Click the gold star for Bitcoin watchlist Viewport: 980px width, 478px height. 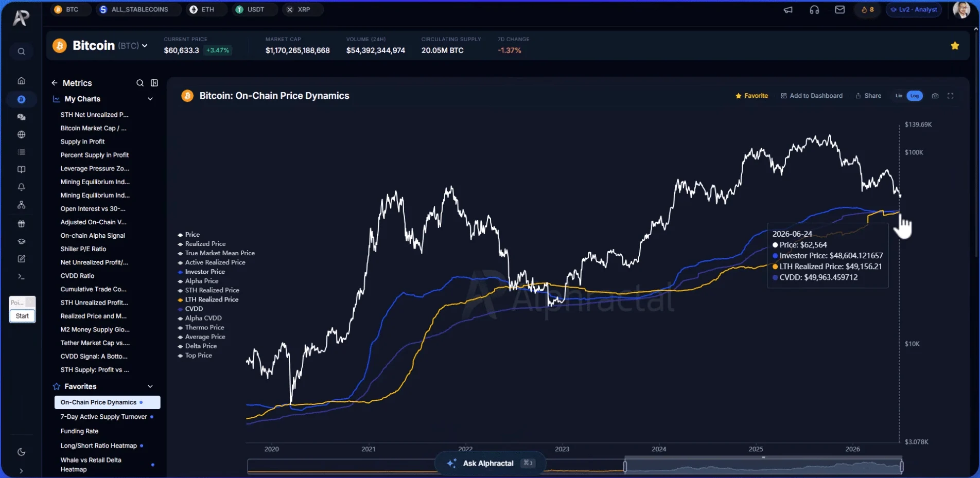tap(955, 46)
